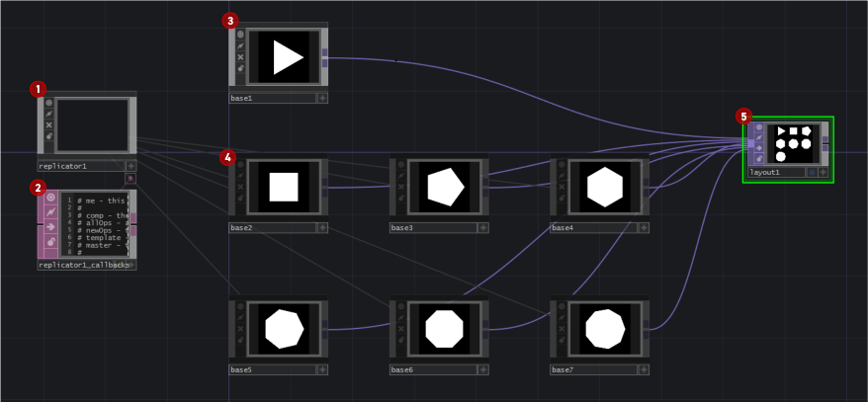Viewport: 868px width, 402px height.
Task: Toggle Allow Cooking X flag on base7
Action: click(562, 329)
